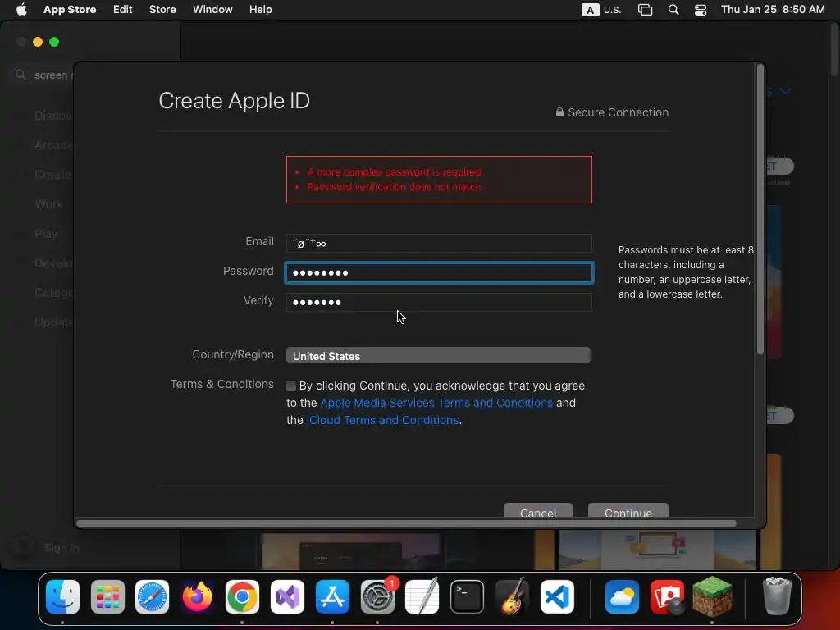Open the Weather app from the dock
Viewport: 840px width, 630px height.
click(x=622, y=596)
